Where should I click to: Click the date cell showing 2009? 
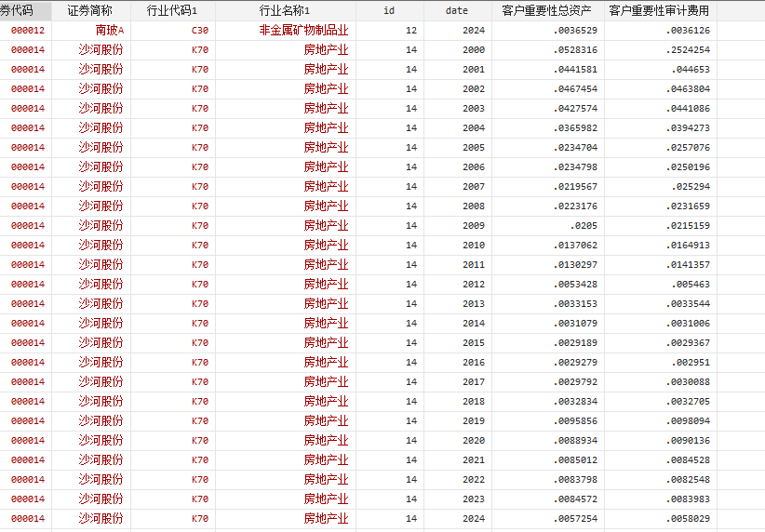coord(473,226)
